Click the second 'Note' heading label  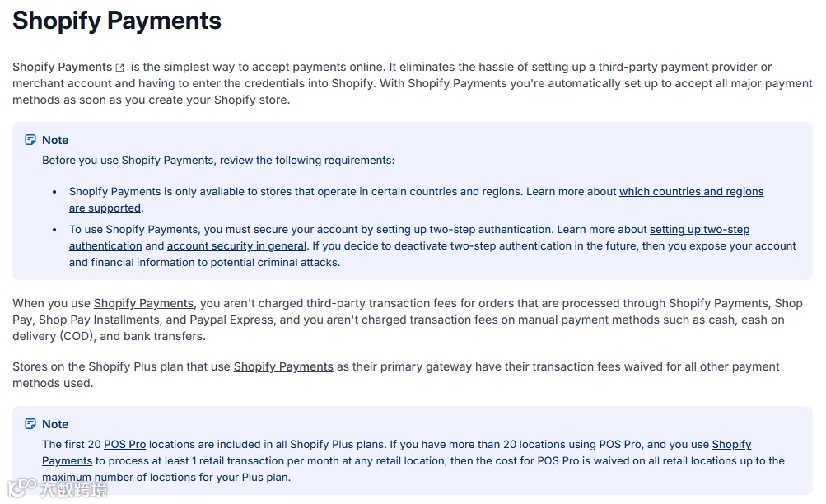pos(55,424)
